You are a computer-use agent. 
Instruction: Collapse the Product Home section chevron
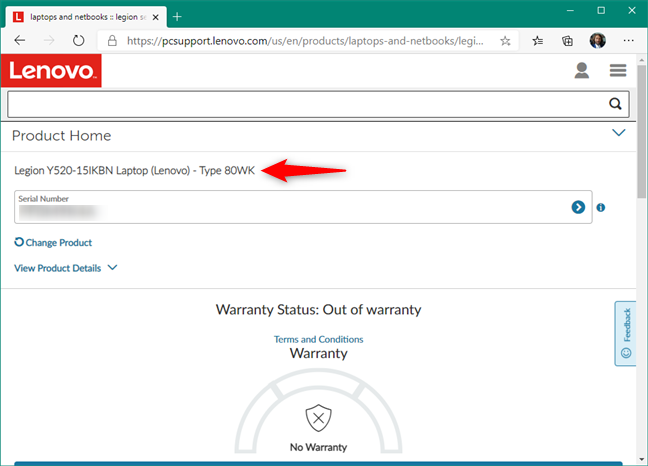coord(619,133)
